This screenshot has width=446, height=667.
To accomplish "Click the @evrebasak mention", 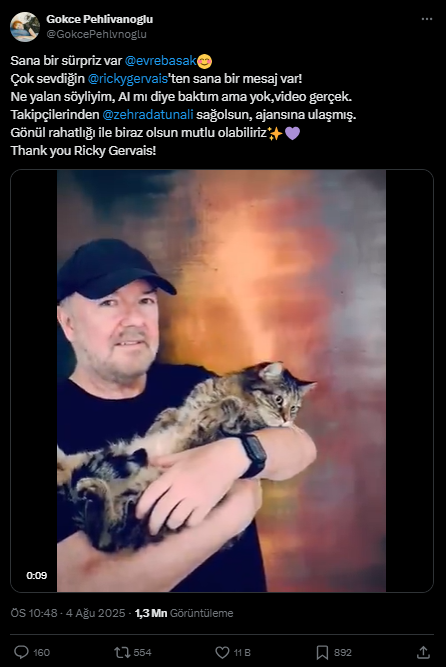I will [x=160, y=61].
